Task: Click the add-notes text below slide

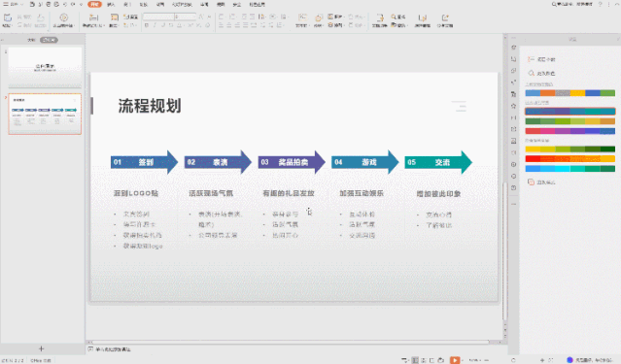Action: click(x=114, y=349)
